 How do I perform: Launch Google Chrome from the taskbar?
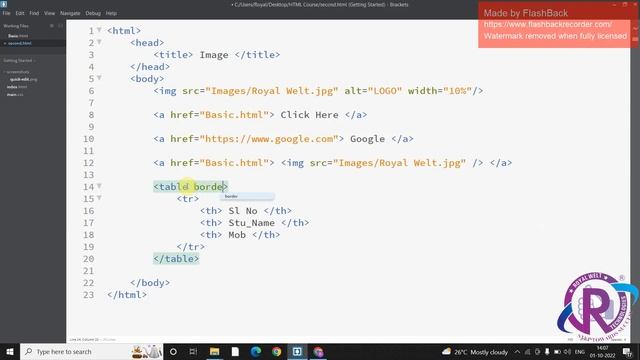click(277, 351)
